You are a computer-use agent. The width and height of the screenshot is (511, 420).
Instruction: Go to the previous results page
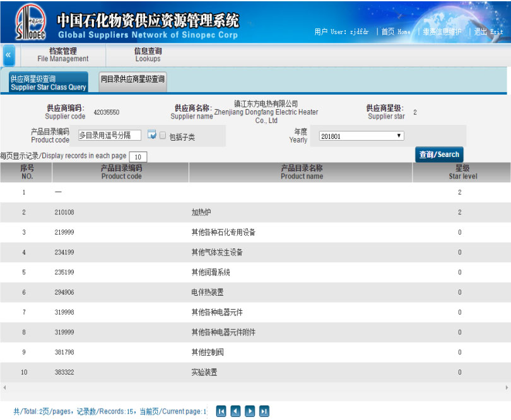tap(235, 411)
